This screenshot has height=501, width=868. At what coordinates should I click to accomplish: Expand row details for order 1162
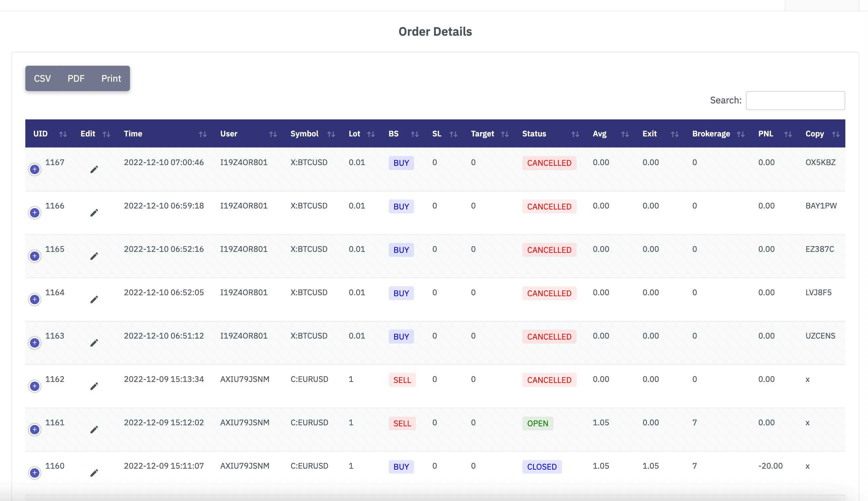pyautogui.click(x=34, y=386)
